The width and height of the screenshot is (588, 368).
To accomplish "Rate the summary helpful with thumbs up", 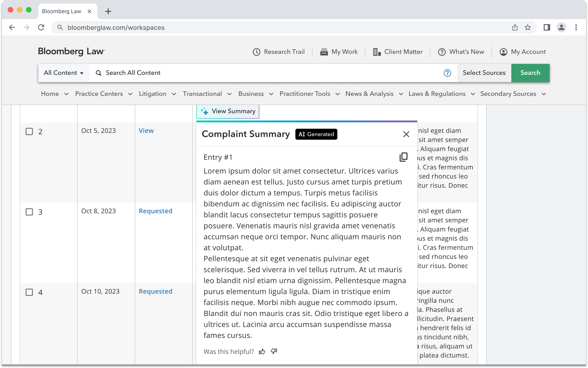I will tap(262, 352).
